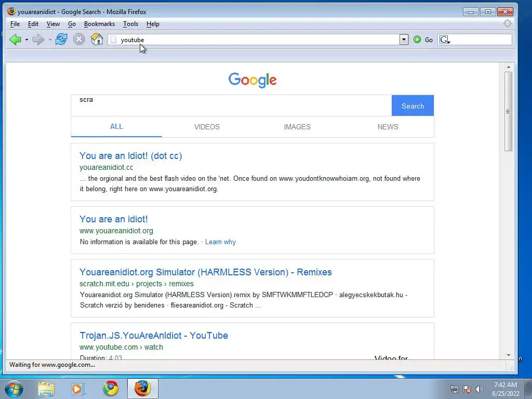This screenshot has width=532, height=399.
Task: Open the Forward history dropdown arrow
Action: point(50,39)
